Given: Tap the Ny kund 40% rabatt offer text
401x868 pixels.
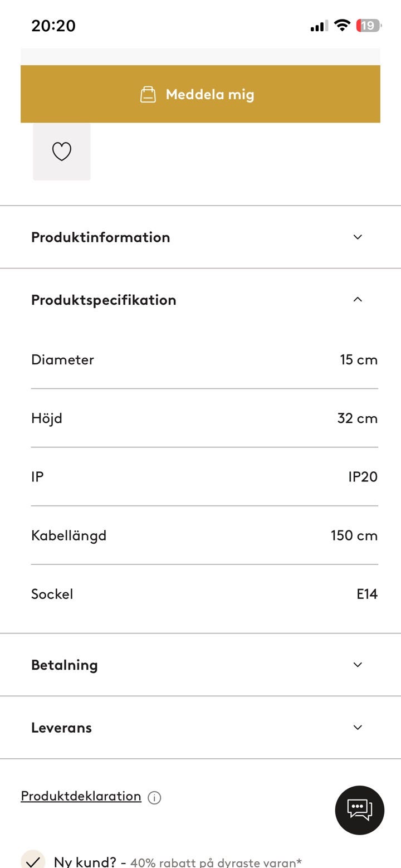Looking at the screenshot, I should 178,862.
